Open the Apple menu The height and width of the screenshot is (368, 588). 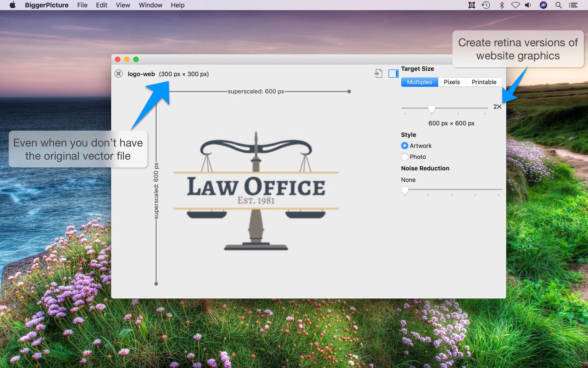[12, 5]
